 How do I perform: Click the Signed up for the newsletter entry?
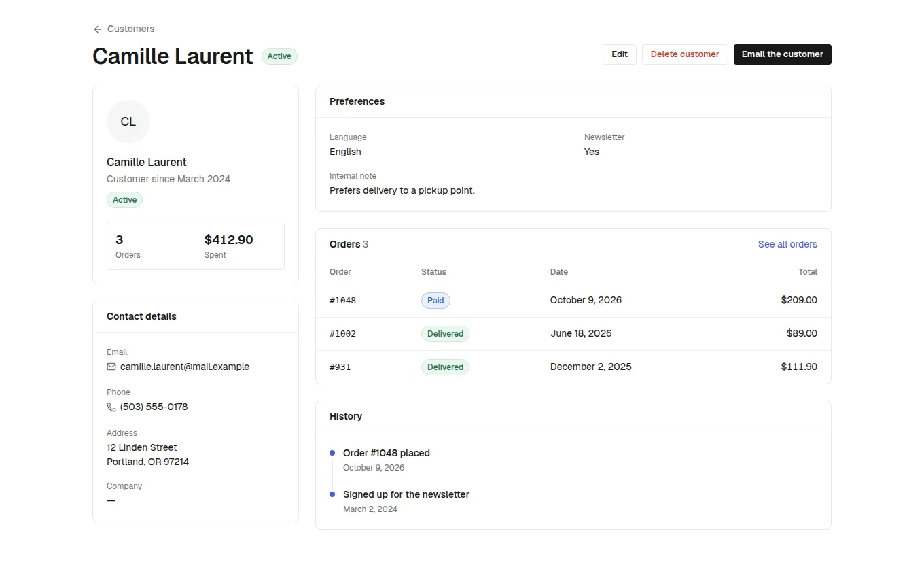pos(406,494)
